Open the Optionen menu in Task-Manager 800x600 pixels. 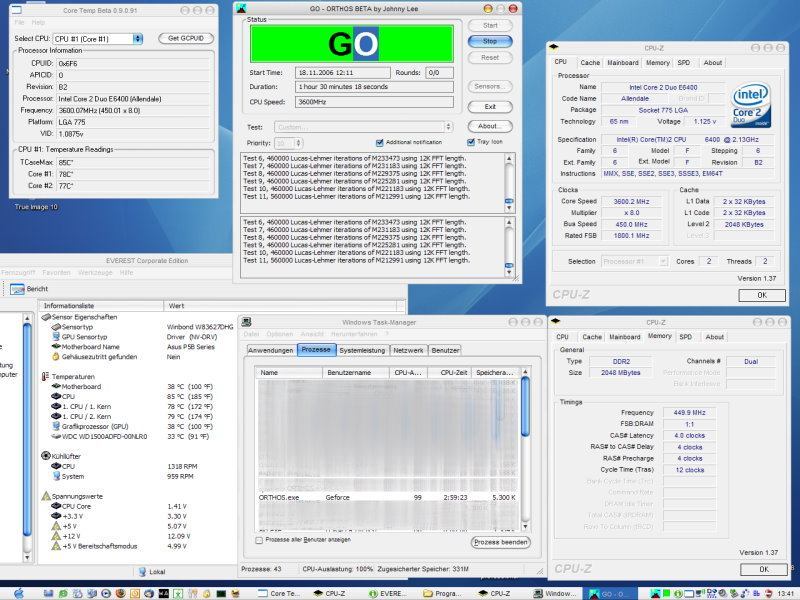coord(280,334)
